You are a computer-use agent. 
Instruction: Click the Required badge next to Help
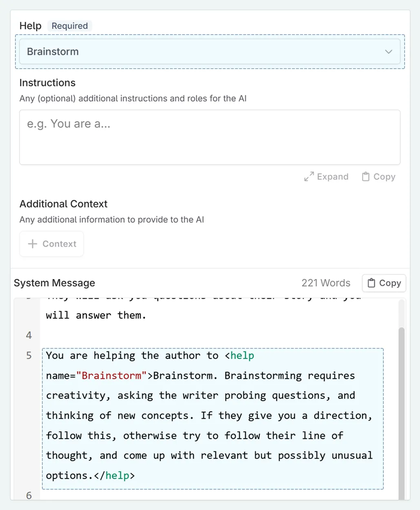tap(69, 25)
